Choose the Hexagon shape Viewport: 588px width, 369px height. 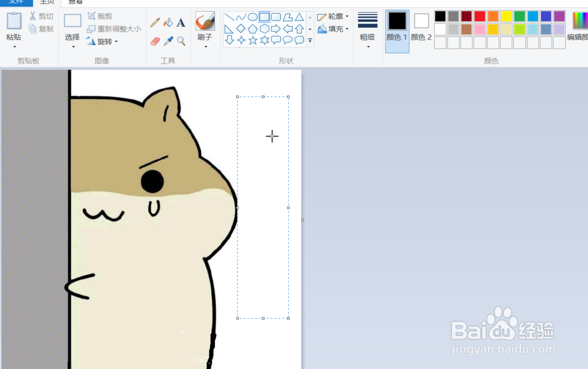tap(265, 29)
